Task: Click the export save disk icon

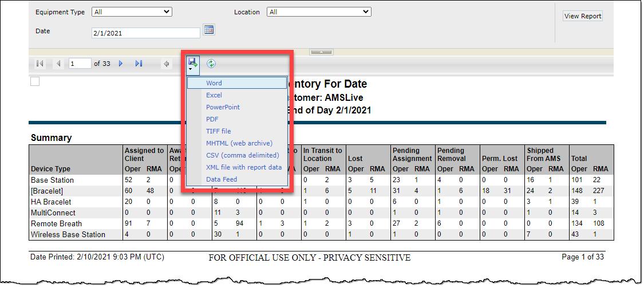Action: pyautogui.click(x=192, y=62)
